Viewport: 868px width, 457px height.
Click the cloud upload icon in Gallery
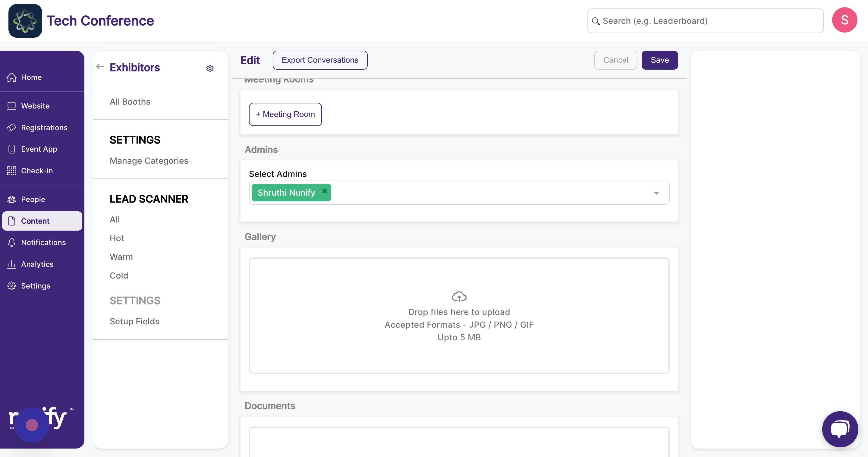click(459, 297)
